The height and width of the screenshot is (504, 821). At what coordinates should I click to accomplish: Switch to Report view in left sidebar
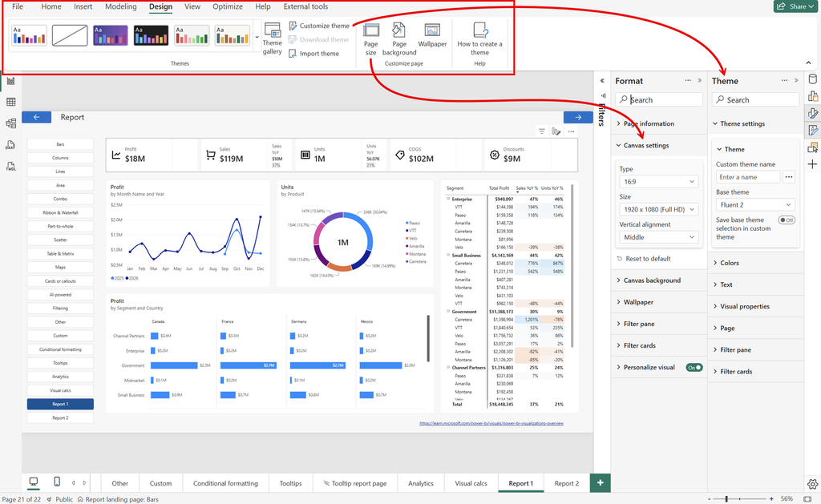pyautogui.click(x=10, y=81)
